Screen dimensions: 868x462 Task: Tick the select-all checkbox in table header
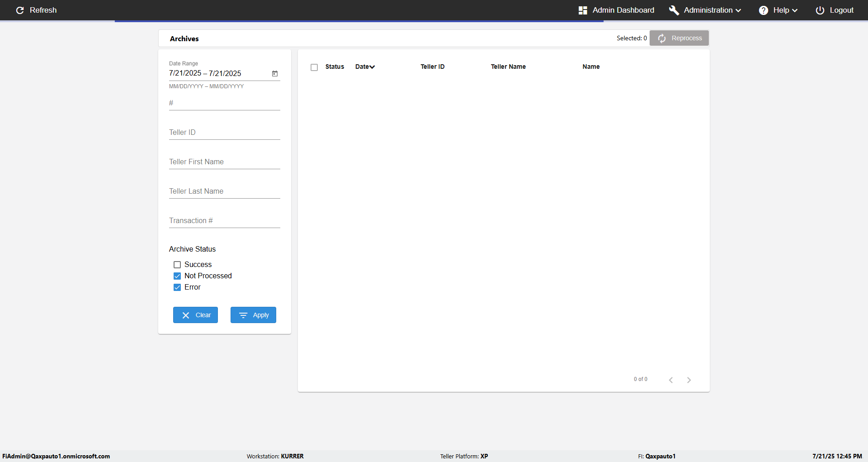pos(314,67)
